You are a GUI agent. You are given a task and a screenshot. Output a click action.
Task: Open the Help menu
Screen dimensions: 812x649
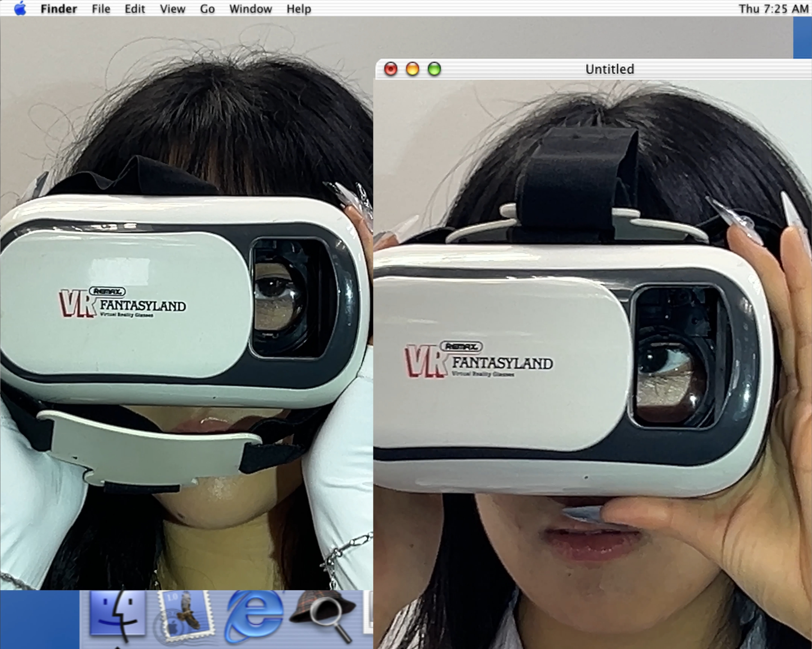[299, 9]
